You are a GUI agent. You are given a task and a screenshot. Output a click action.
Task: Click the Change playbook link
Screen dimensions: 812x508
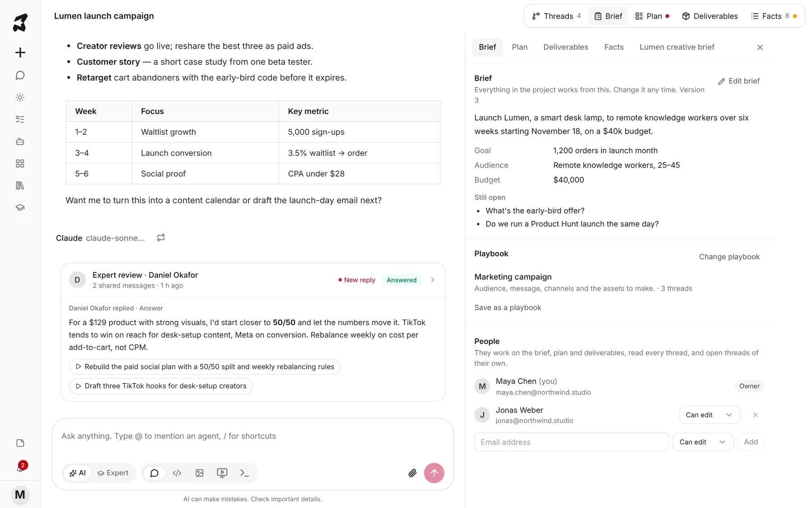tap(729, 256)
